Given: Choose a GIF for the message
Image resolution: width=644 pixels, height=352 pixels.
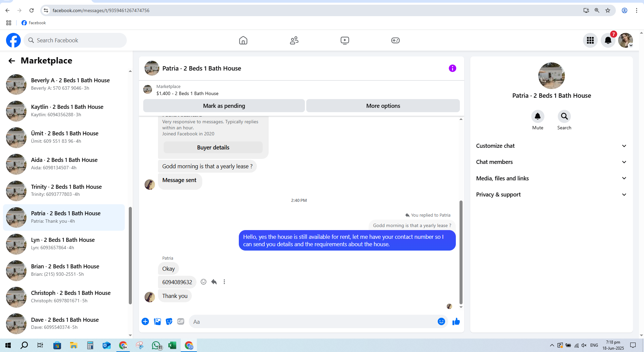Looking at the screenshot, I should (x=181, y=321).
